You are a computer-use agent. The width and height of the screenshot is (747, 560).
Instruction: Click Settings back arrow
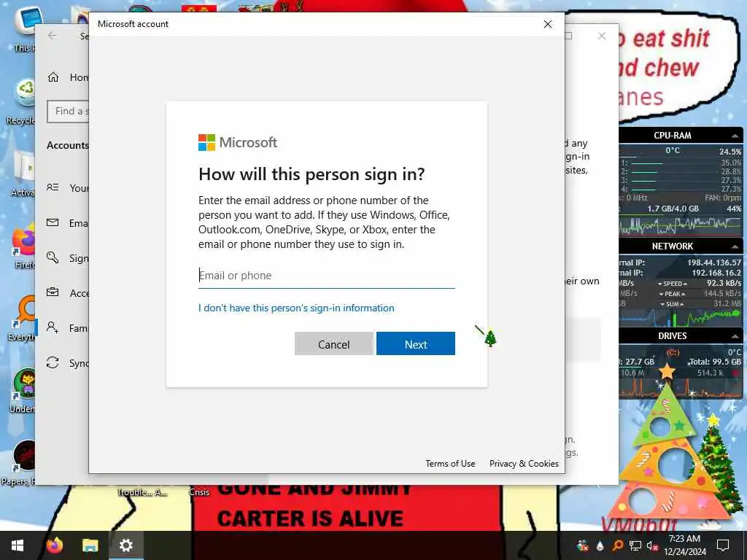click(53, 36)
